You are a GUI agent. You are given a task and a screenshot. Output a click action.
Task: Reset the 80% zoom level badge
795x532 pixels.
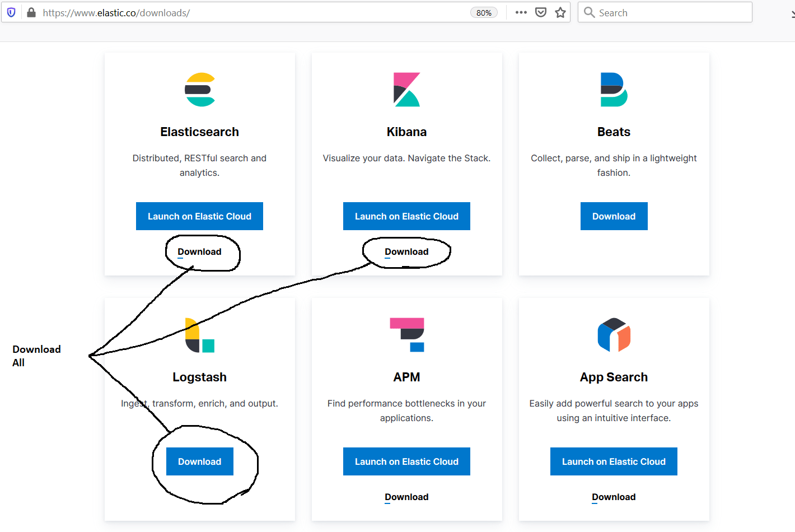point(484,13)
